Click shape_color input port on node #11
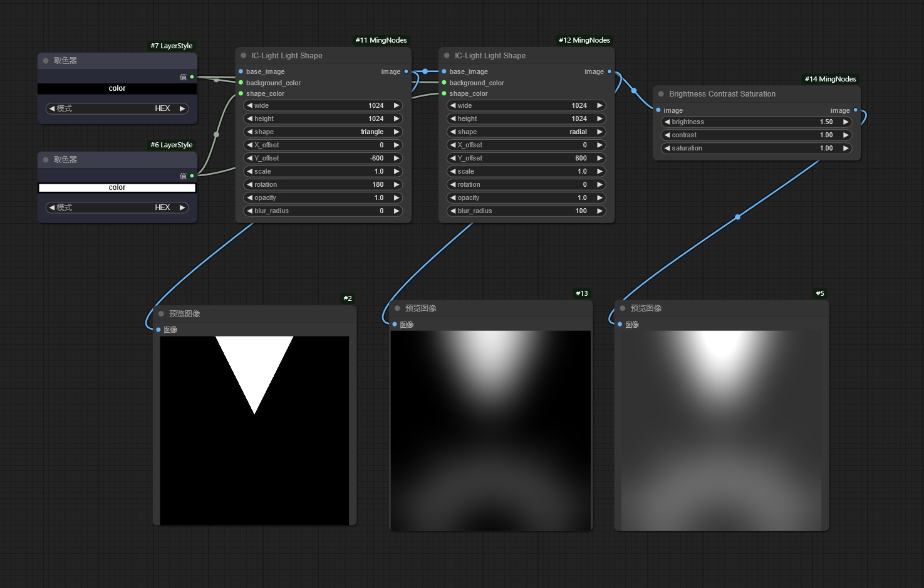This screenshot has width=924, height=588. click(x=241, y=93)
